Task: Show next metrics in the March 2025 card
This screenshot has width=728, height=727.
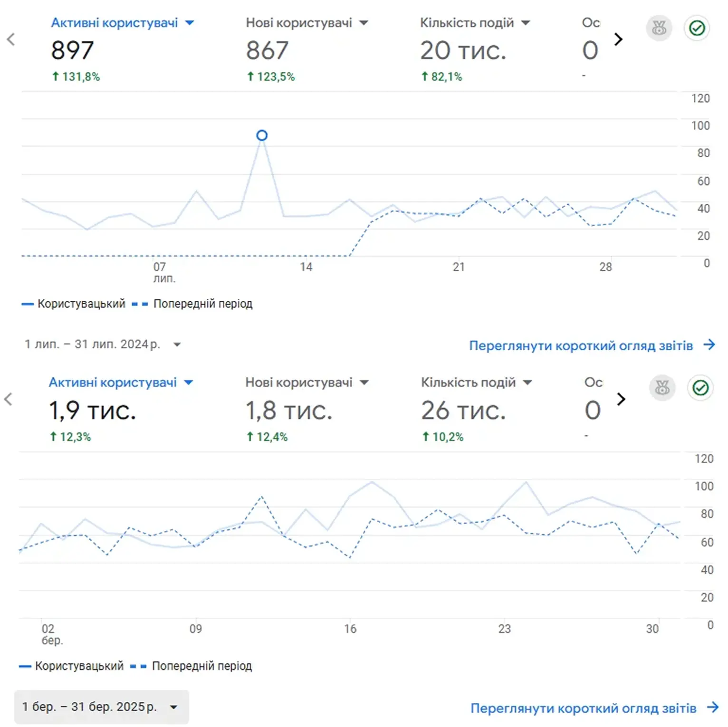Action: tap(621, 399)
